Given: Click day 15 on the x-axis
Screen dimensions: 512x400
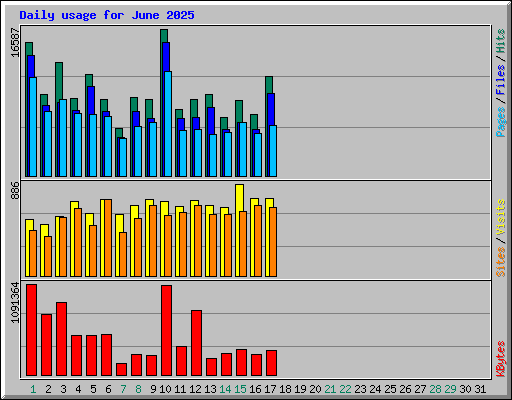Looking at the screenshot, I should coord(240,389).
